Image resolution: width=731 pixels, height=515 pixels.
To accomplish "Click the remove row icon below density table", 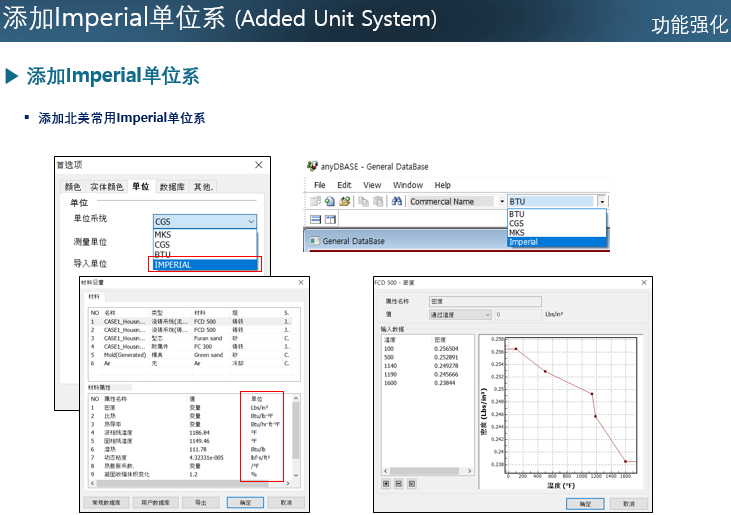I will (x=399, y=483).
